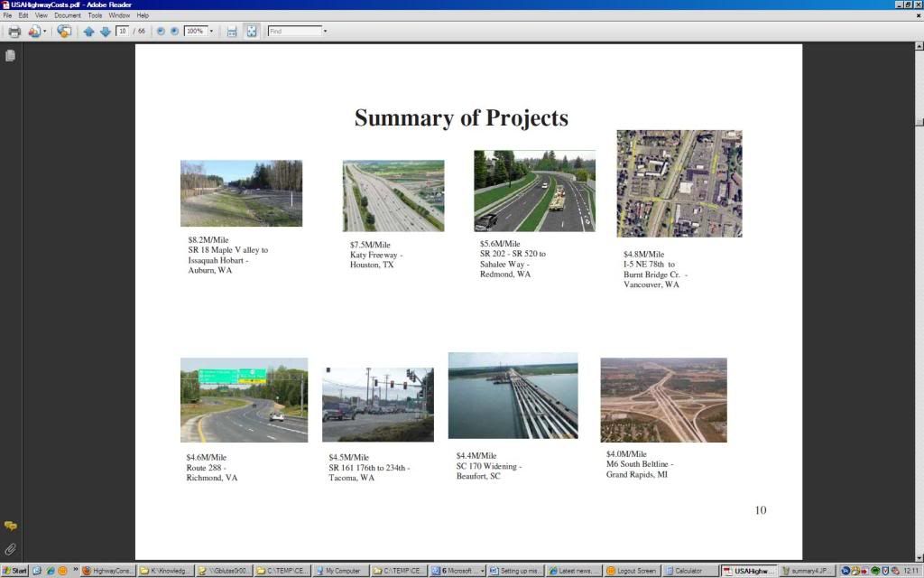Go to next page with down arrow
Viewport: 924px width, 578px height.
pyautogui.click(x=105, y=31)
